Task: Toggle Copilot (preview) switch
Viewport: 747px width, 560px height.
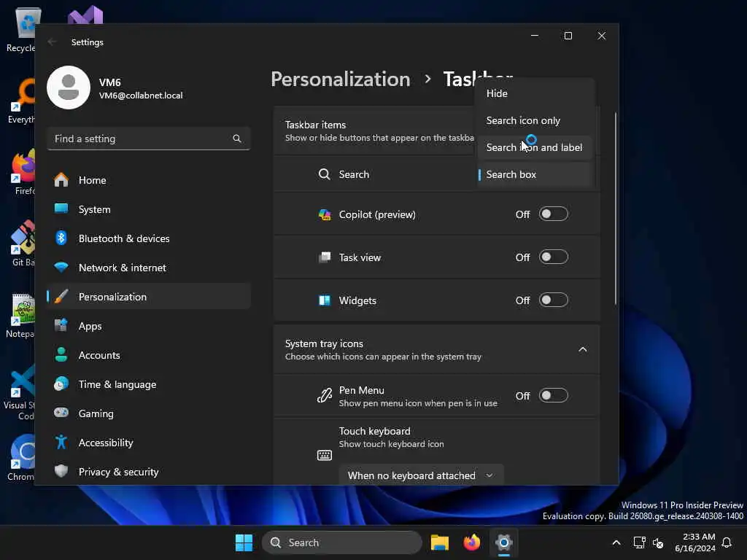Action: 553,214
